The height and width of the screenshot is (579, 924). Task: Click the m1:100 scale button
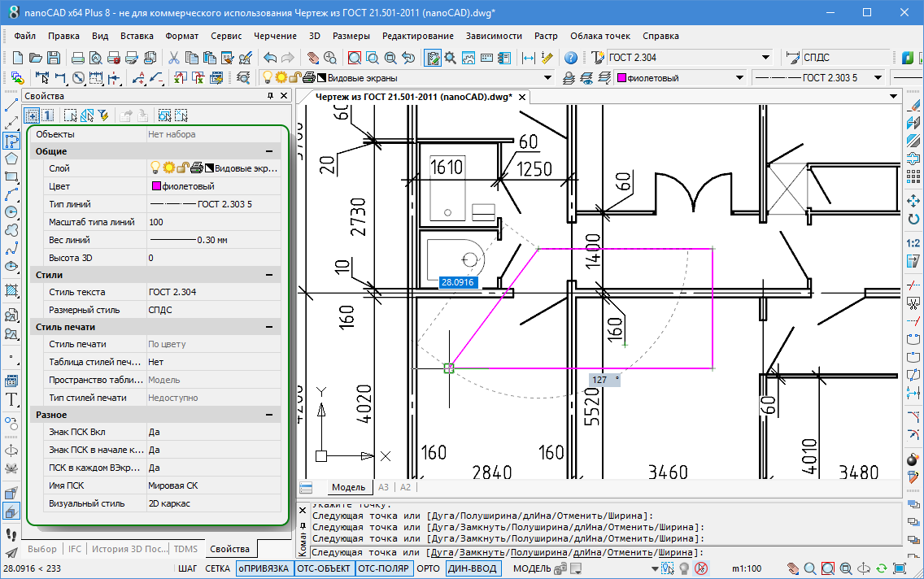coord(747,568)
